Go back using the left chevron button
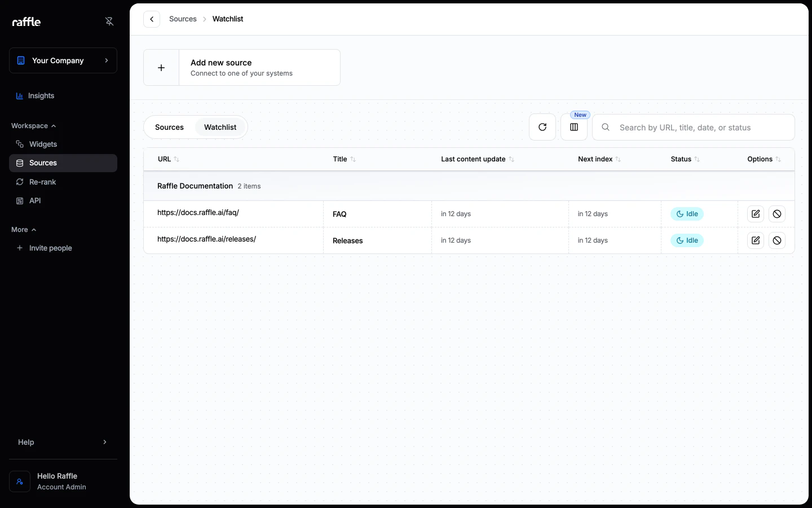The width and height of the screenshot is (812, 508). point(152,19)
